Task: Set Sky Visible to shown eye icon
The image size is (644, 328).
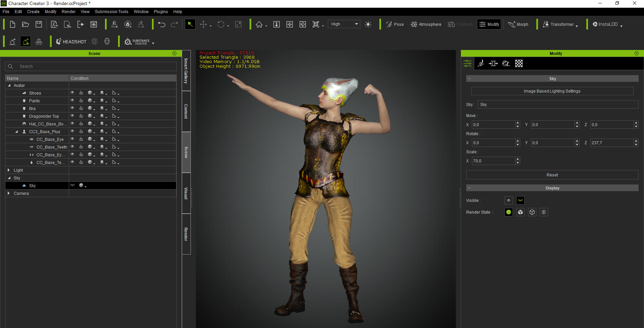Action: [x=508, y=200]
